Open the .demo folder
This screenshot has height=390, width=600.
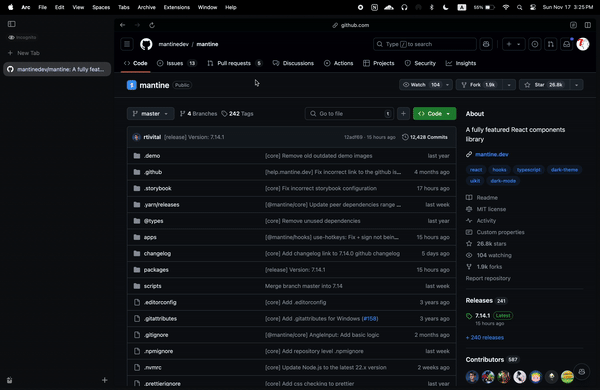point(152,156)
